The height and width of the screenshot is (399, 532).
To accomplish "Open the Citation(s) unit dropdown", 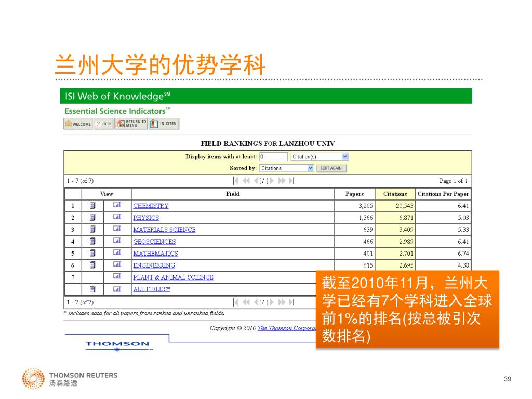I will (x=320, y=157).
